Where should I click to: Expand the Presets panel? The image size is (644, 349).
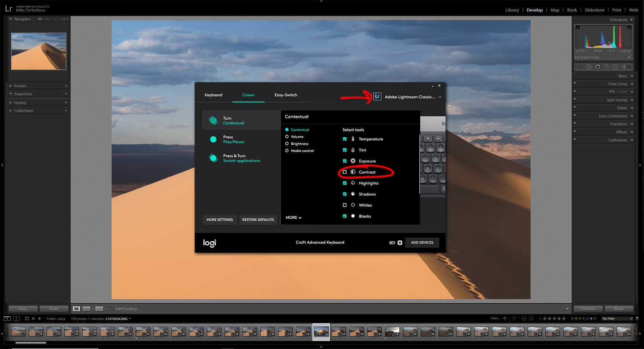point(20,86)
